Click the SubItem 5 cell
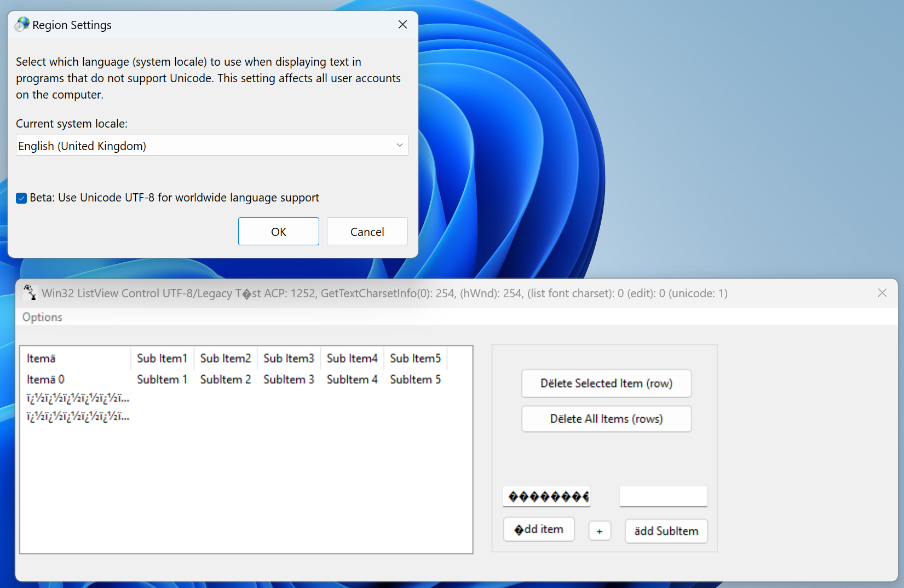 (x=416, y=379)
